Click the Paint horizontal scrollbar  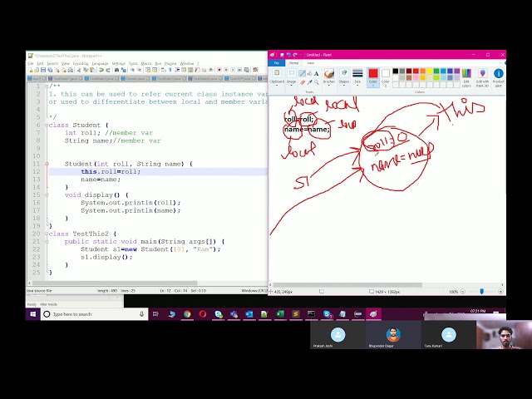tap(347, 285)
